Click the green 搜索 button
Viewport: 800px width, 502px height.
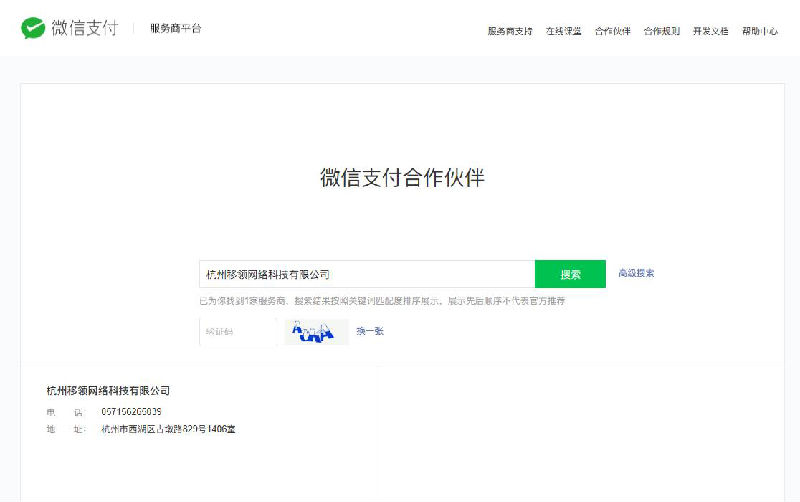pos(570,274)
